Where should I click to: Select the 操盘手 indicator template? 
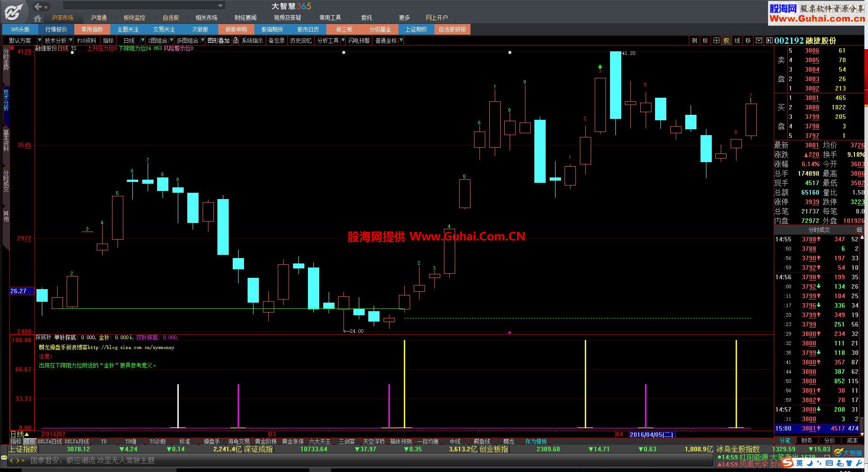tap(212, 441)
